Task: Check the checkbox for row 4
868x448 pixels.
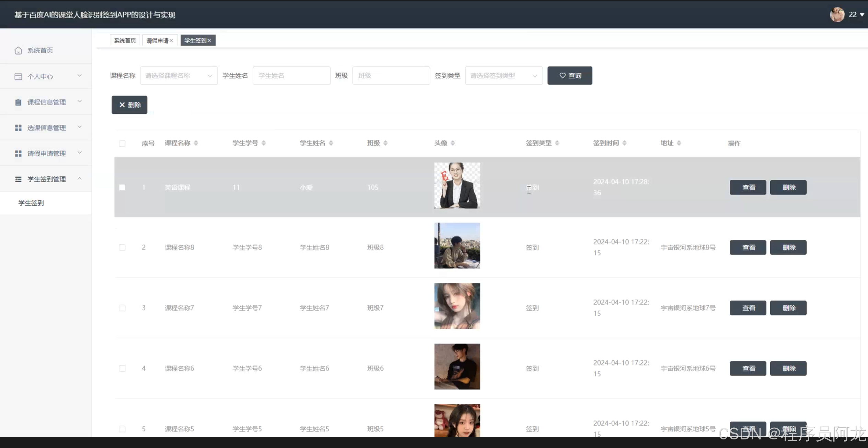Action: [122, 368]
